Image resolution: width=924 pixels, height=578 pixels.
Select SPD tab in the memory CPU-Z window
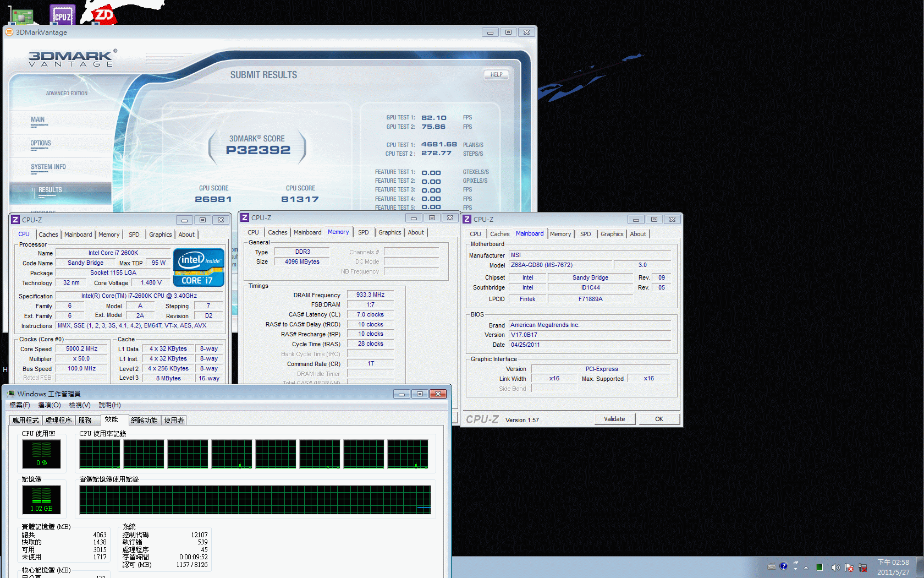click(x=363, y=232)
